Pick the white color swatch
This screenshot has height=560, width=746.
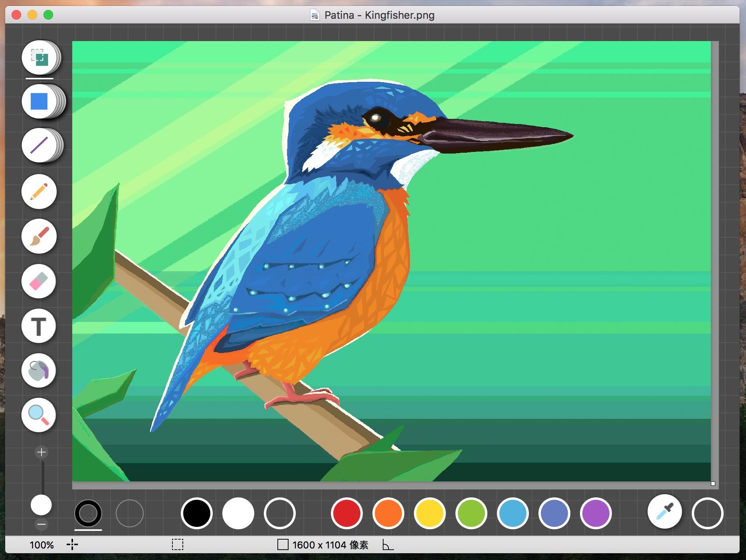(x=238, y=513)
